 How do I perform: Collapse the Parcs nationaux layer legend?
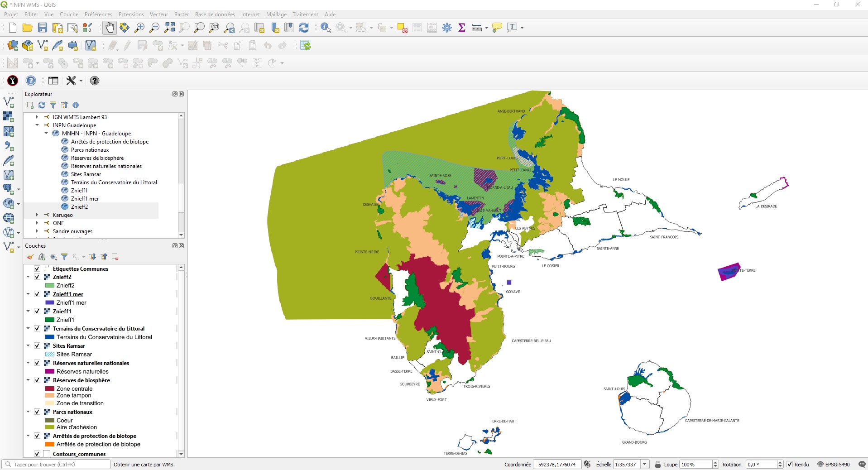pyautogui.click(x=28, y=412)
